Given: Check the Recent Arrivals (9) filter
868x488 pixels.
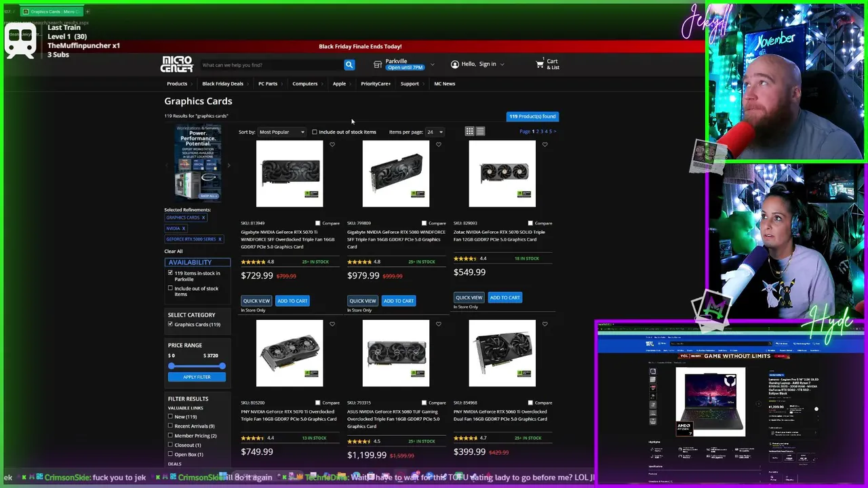Looking at the screenshot, I should 170,426.
